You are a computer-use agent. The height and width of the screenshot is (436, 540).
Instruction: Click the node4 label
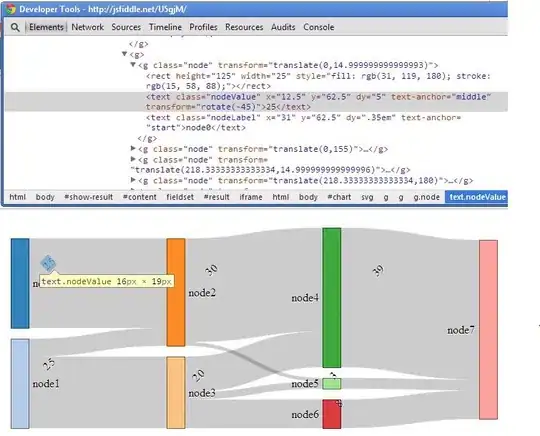tap(305, 298)
